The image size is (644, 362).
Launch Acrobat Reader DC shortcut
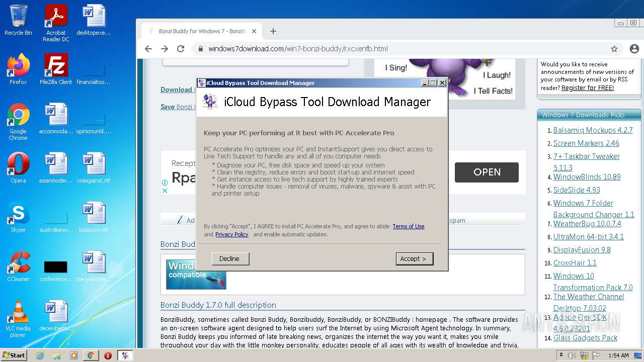(x=56, y=23)
